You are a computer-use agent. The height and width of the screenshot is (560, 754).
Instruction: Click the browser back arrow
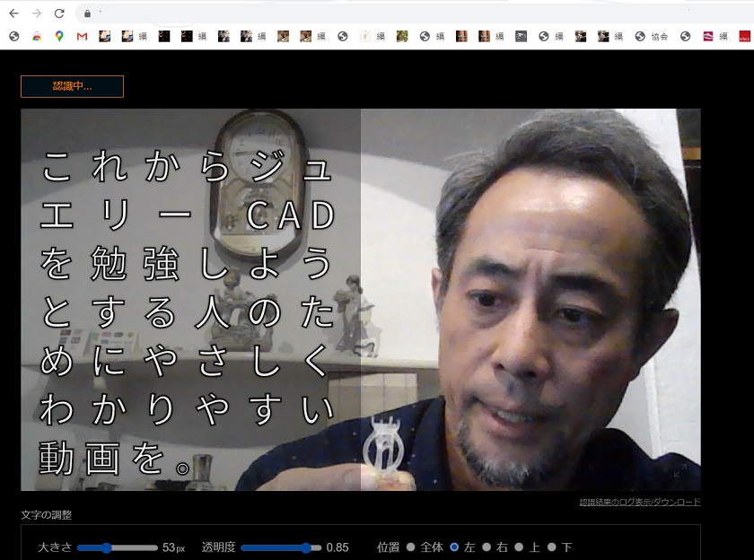click(x=13, y=13)
